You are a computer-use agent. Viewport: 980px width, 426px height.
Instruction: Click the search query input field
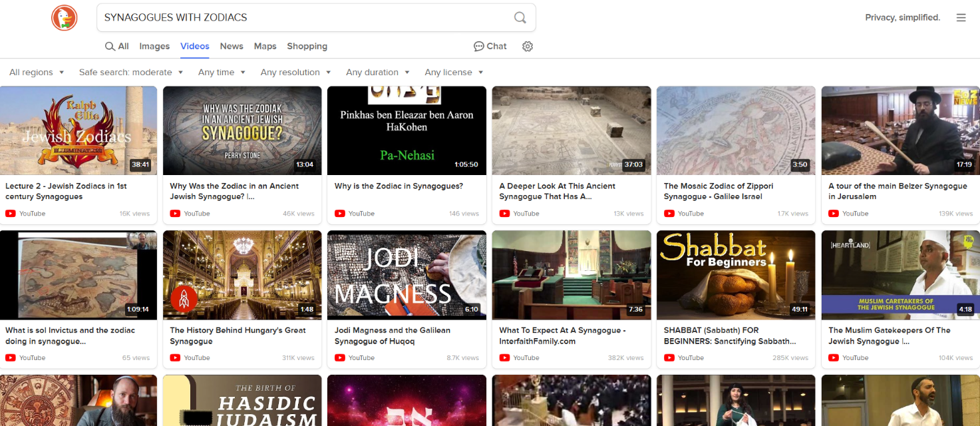coord(305,18)
